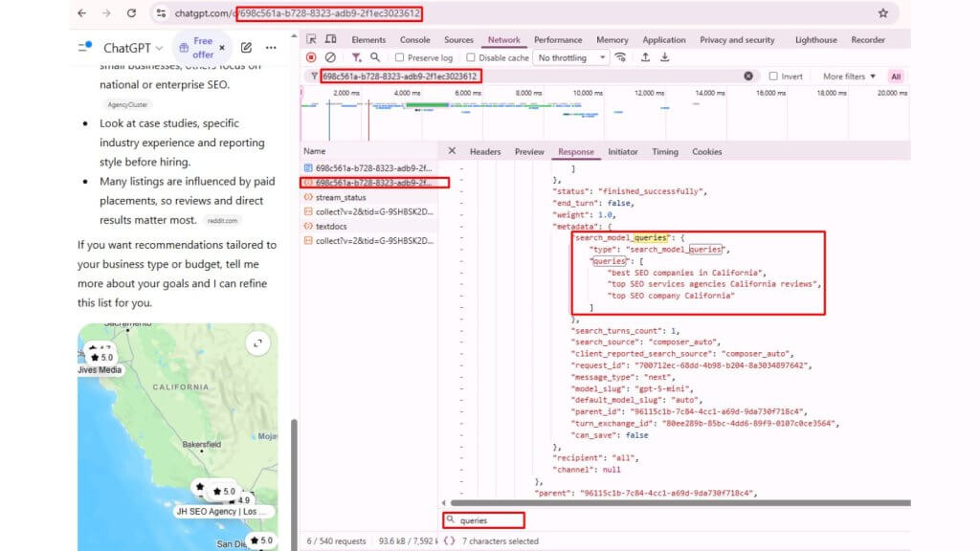Click the response horizontal scrollbar

(x=680, y=502)
